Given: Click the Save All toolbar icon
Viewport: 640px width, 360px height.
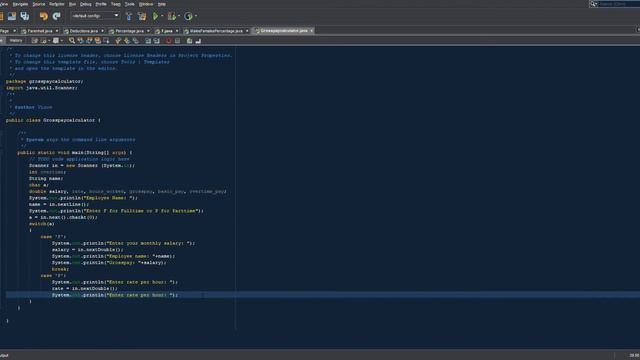Looking at the screenshot, I should (25, 16).
